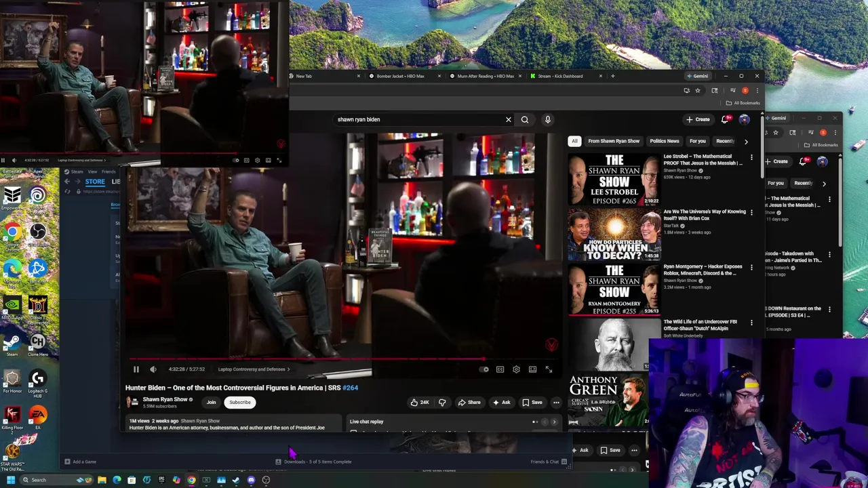Subscribe to the Shawn Ryan Show
868x488 pixels.
[239, 403]
